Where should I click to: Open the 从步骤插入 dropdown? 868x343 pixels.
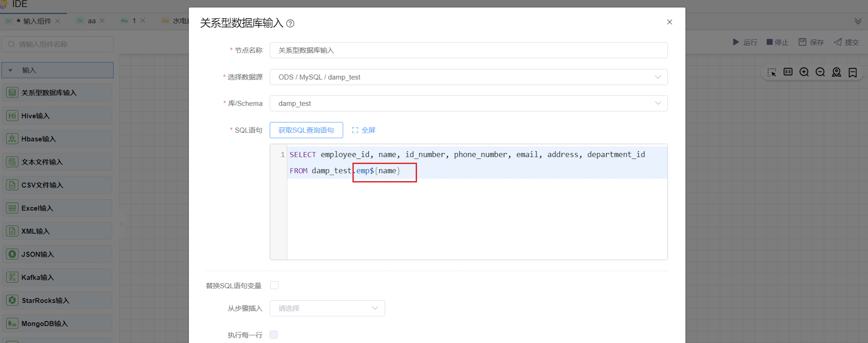327,308
